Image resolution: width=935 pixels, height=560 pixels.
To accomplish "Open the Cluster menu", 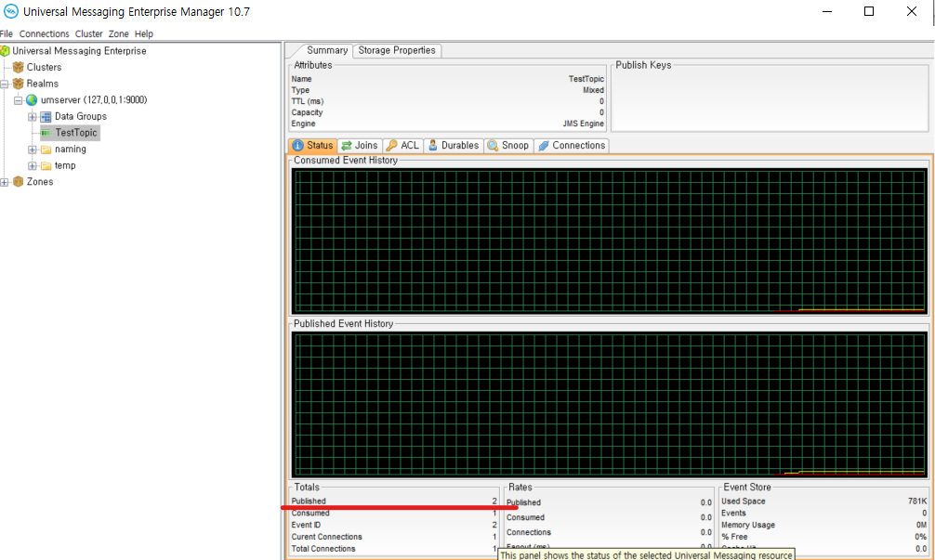I will 89,33.
